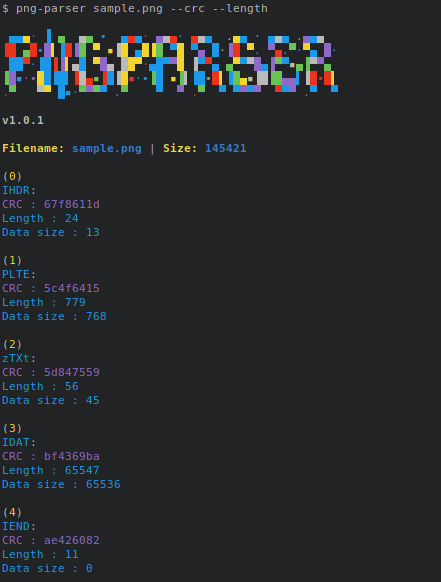Click the PLTE chunk heading

pyautogui.click(x=16, y=274)
